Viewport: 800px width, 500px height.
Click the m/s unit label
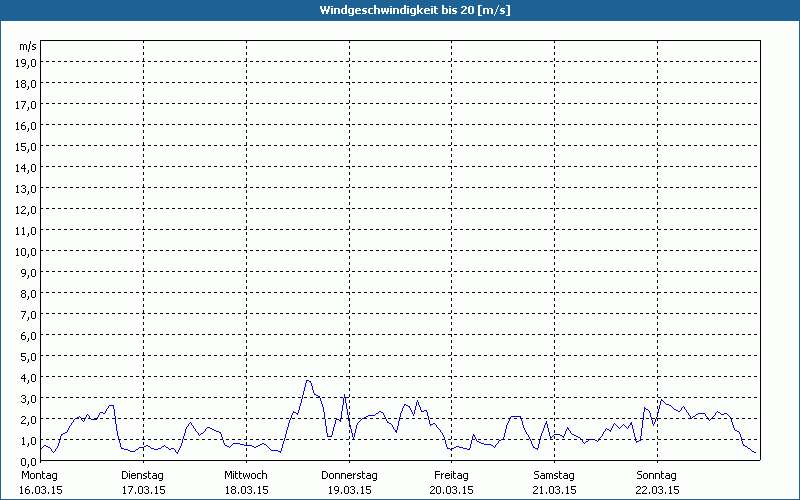(x=28, y=46)
